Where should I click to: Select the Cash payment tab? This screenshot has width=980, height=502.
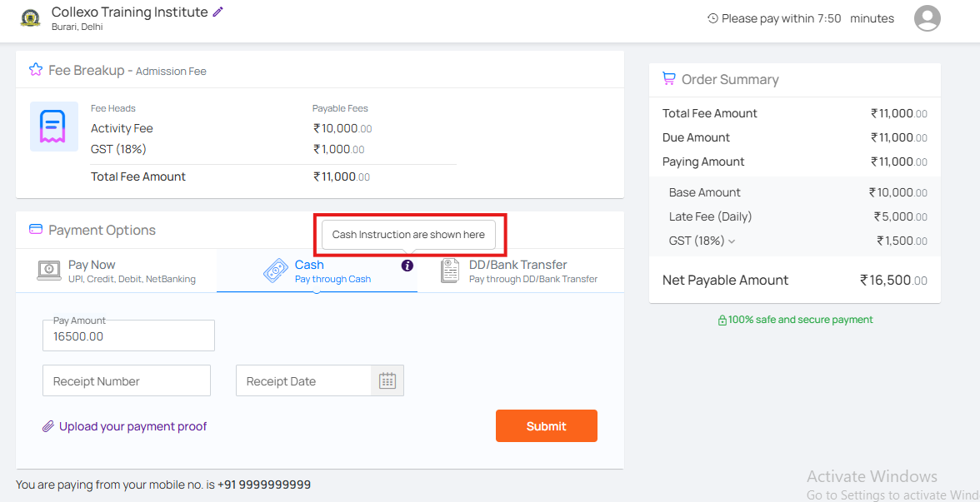(317, 271)
